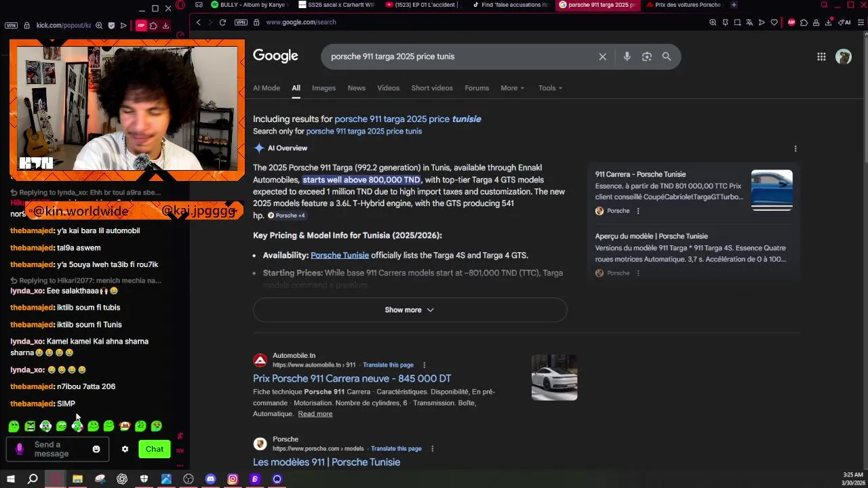Image resolution: width=868 pixels, height=488 pixels.
Task: Reload the Google search page
Action: click(x=222, y=22)
